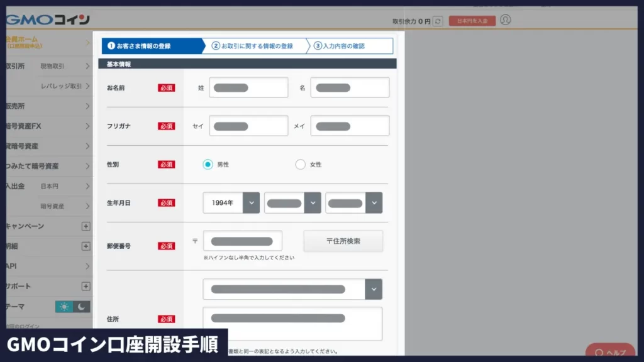Go to step 2 お取引に関する情報の登録

tap(257, 46)
